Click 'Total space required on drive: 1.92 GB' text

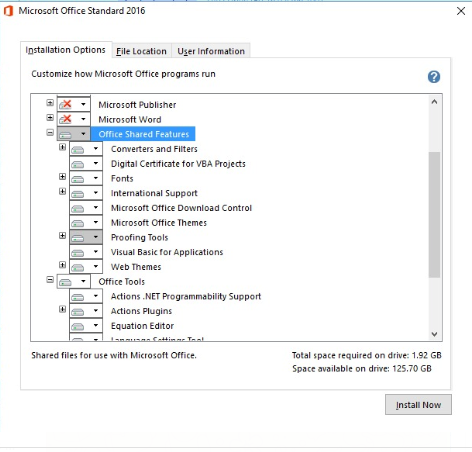367,355
